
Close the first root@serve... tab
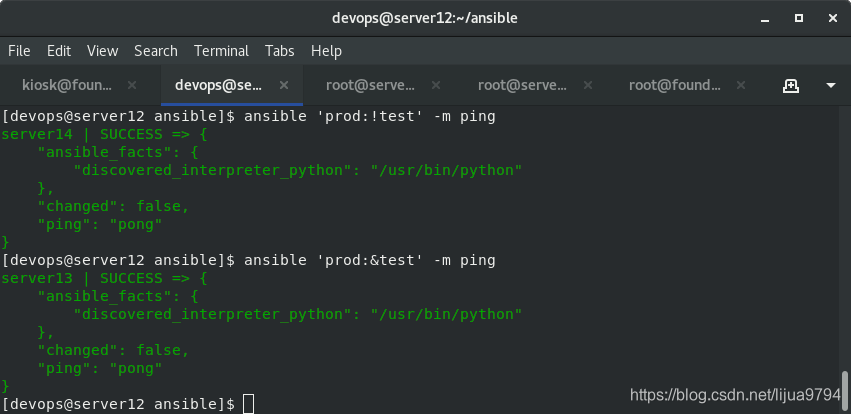436,85
